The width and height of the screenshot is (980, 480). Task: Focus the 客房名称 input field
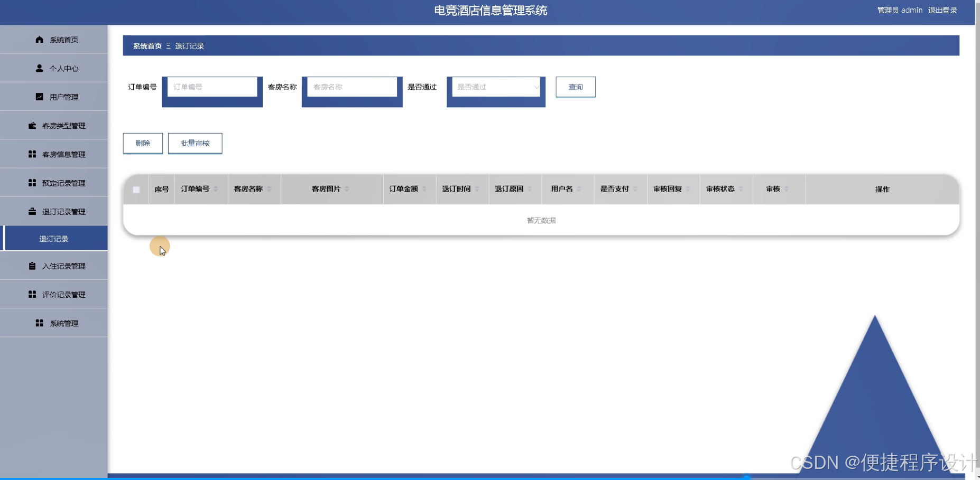point(352,87)
